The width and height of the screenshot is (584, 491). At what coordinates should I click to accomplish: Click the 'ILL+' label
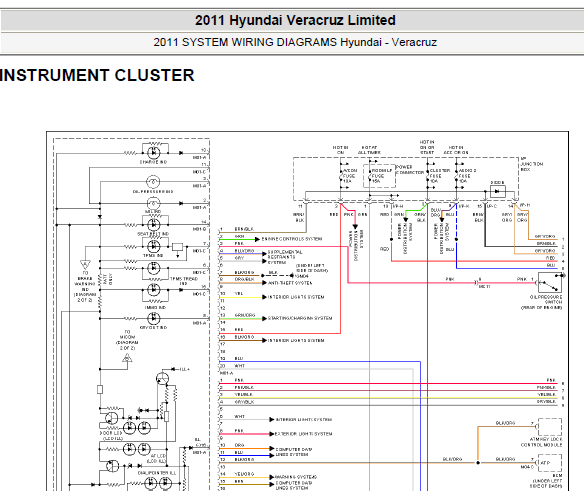click(x=184, y=369)
